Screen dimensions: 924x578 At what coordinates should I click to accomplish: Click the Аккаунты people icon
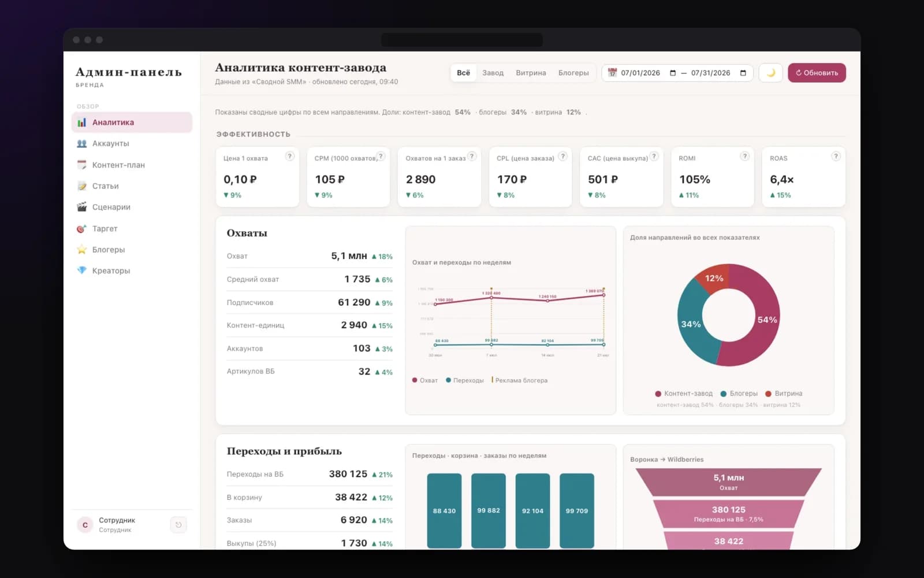pos(82,143)
